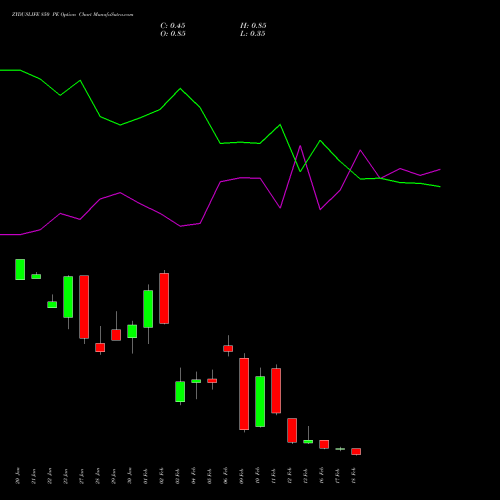The width and height of the screenshot is (500, 500).
Task: Click the low value L: 0.35
Action: pyautogui.click(x=253, y=34)
